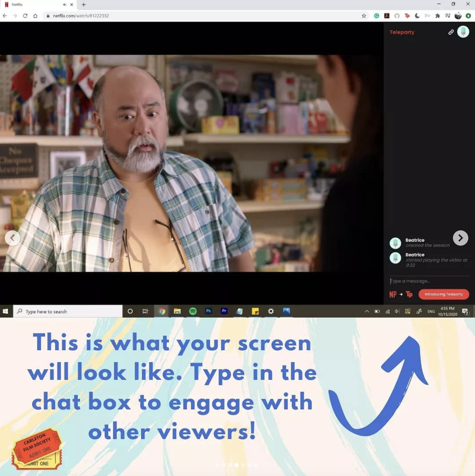Go to the next carousel slide
This screenshot has width=475, height=476.
tap(461, 238)
